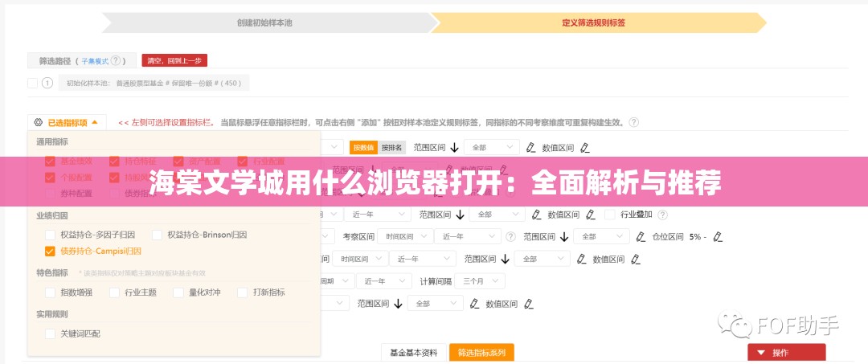Edit the 仓位区间 5% pencil icon
The image size is (868, 364).
pos(718,237)
